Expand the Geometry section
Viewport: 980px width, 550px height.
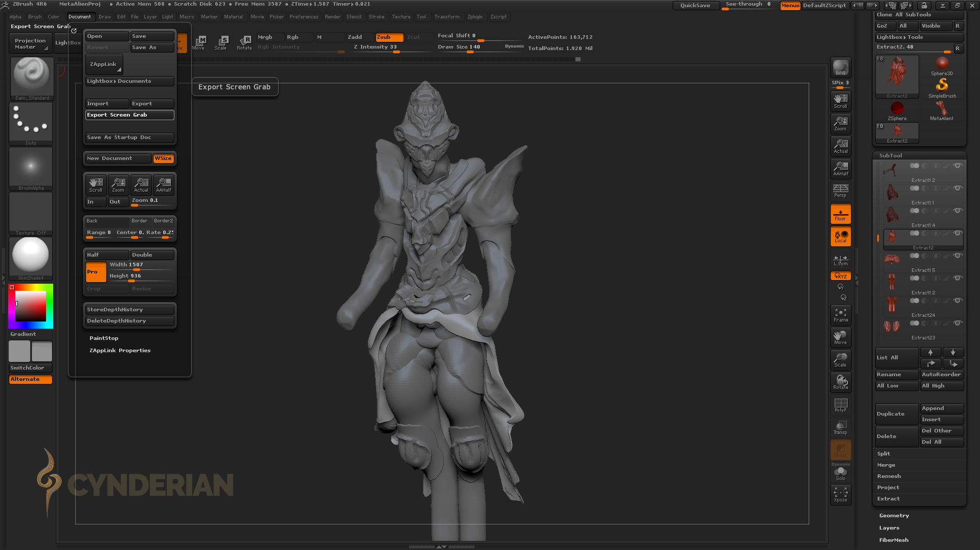[x=894, y=516]
